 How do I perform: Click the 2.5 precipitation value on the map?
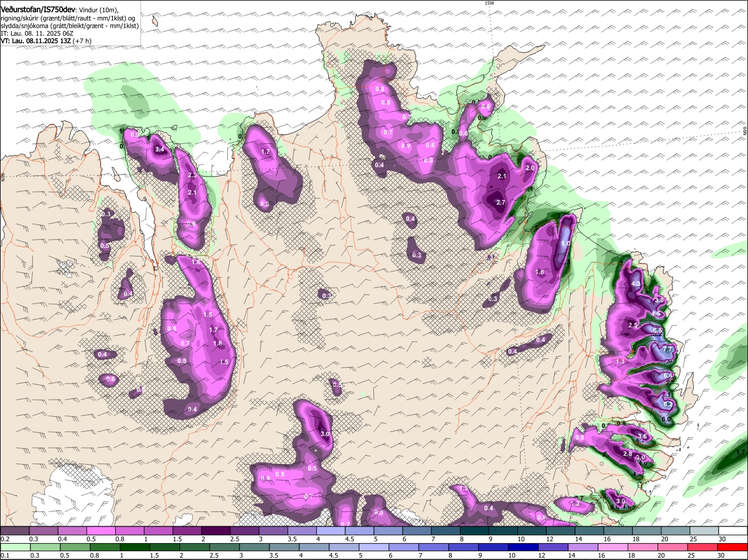click(x=633, y=325)
